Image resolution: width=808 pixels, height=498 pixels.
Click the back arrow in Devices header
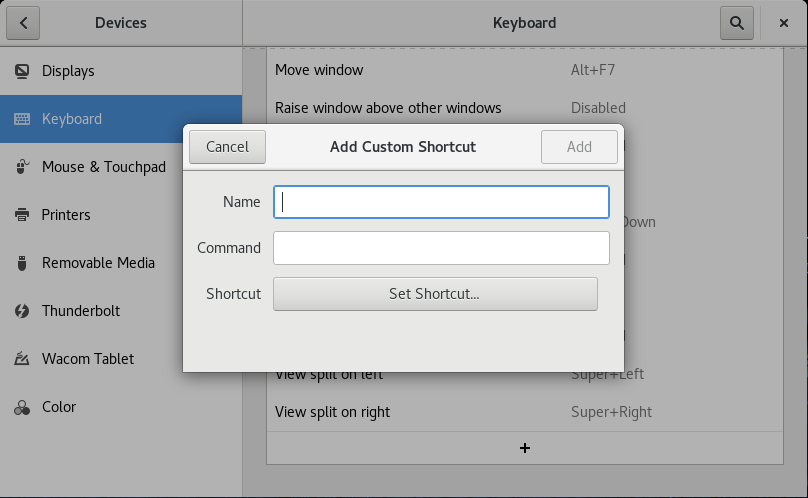point(24,22)
